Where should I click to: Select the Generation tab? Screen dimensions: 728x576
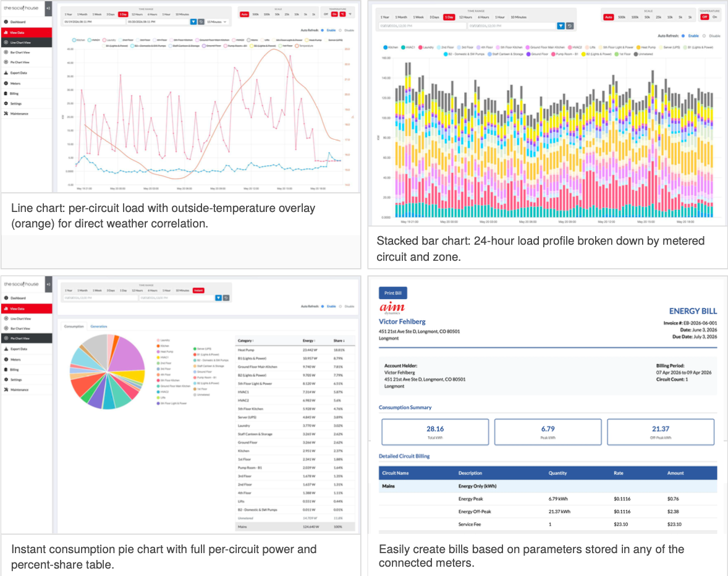point(98,326)
